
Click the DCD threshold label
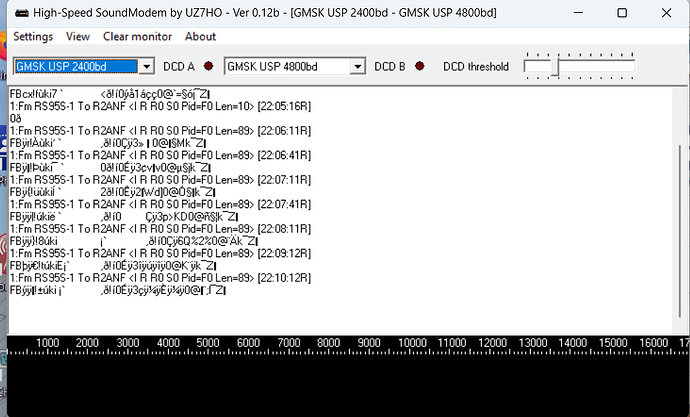click(x=476, y=67)
